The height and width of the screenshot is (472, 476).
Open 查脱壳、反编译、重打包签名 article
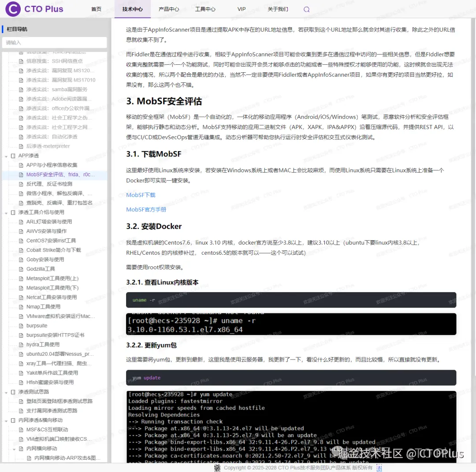point(59,202)
